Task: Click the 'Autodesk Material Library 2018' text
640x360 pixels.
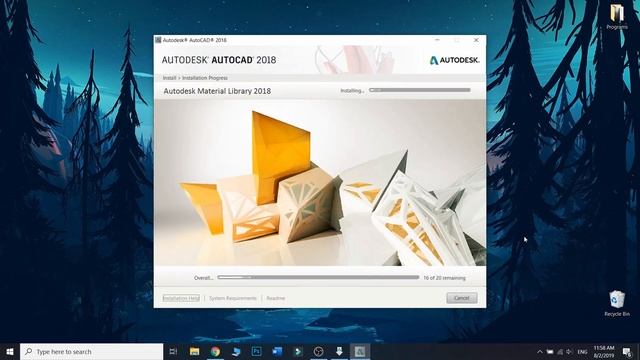Action: coord(217,91)
